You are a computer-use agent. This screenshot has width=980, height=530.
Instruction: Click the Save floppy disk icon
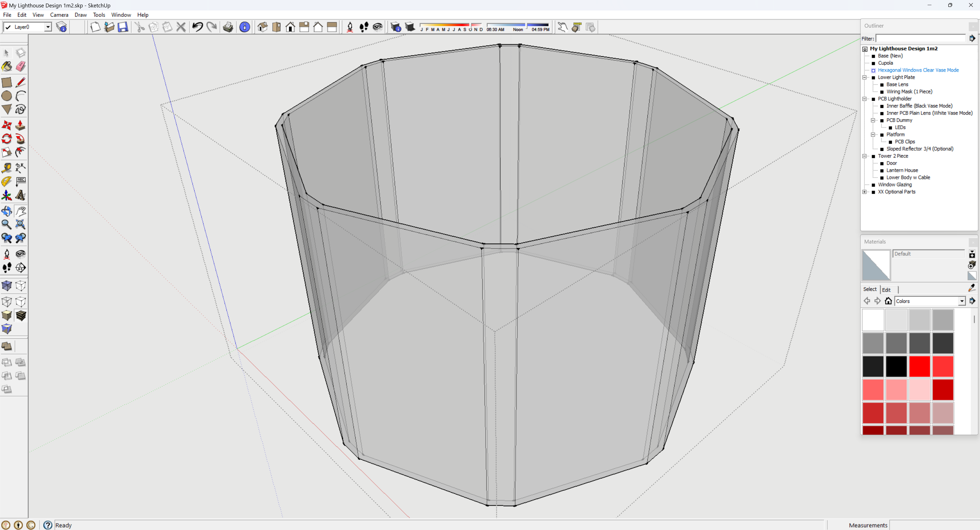click(x=123, y=27)
